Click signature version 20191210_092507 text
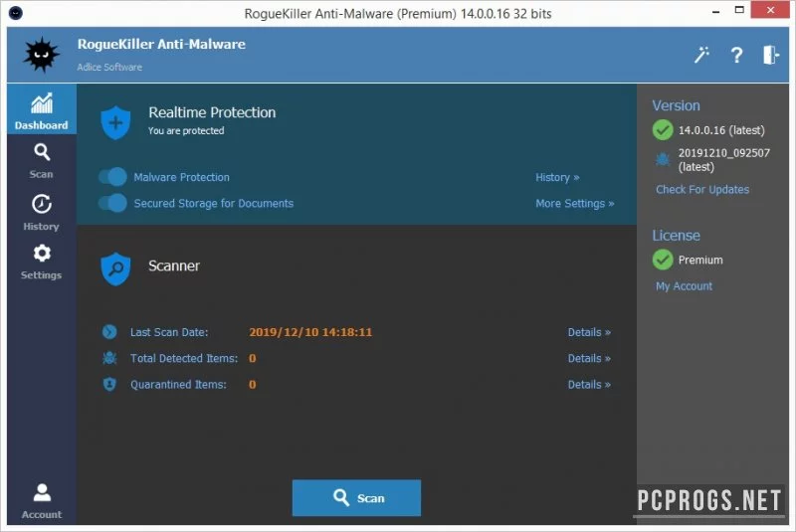The image size is (796, 532). 724,160
